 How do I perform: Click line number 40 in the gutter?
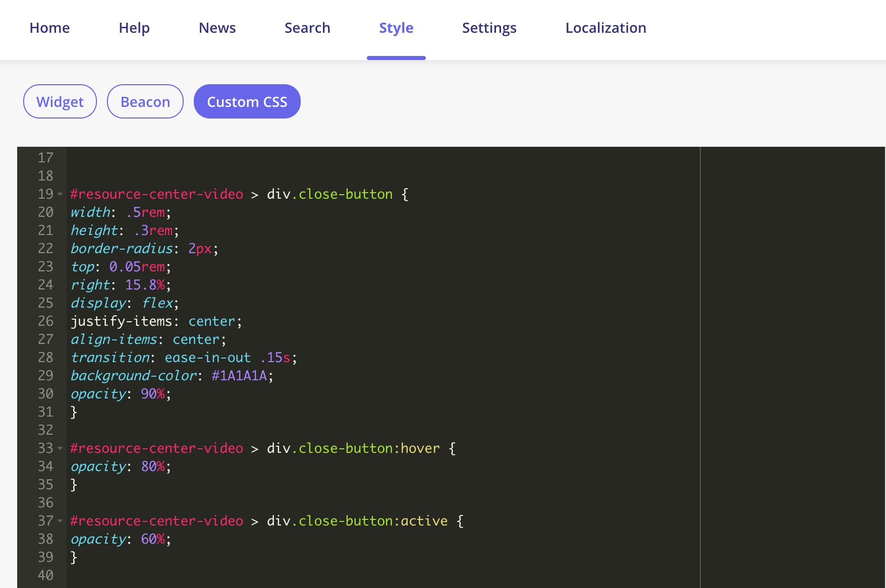click(x=45, y=575)
